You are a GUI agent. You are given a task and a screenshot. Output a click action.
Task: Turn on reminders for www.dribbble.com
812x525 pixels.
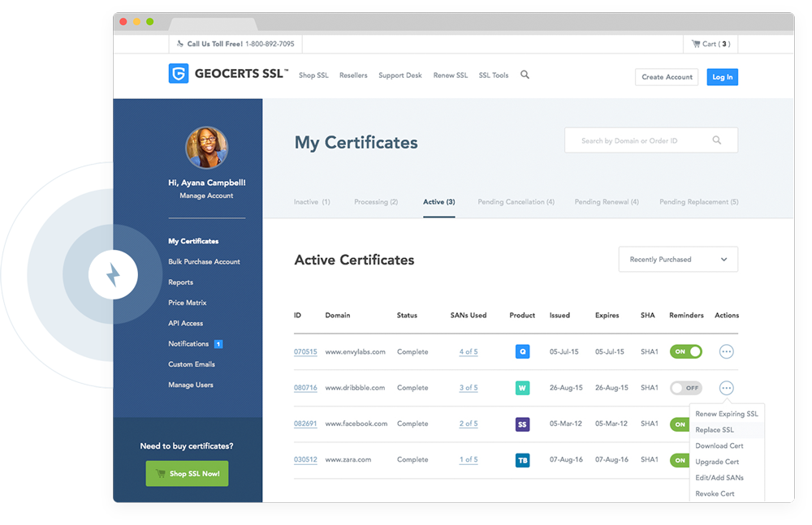pyautogui.click(x=685, y=388)
